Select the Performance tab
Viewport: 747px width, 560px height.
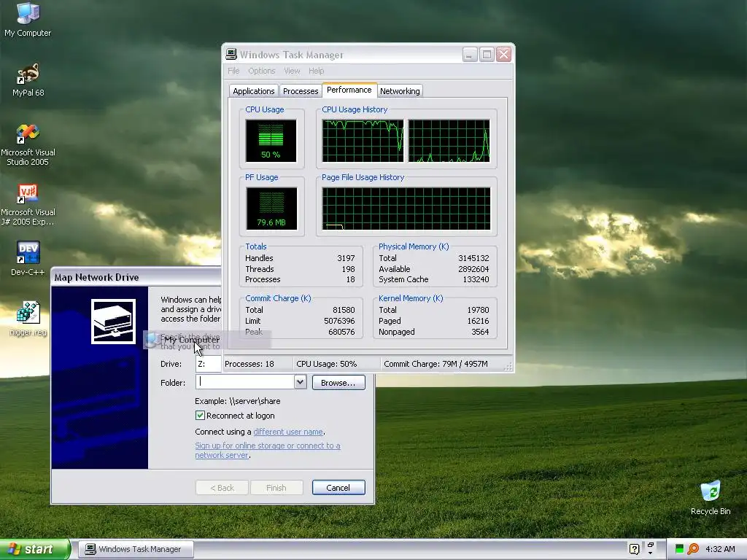(349, 90)
